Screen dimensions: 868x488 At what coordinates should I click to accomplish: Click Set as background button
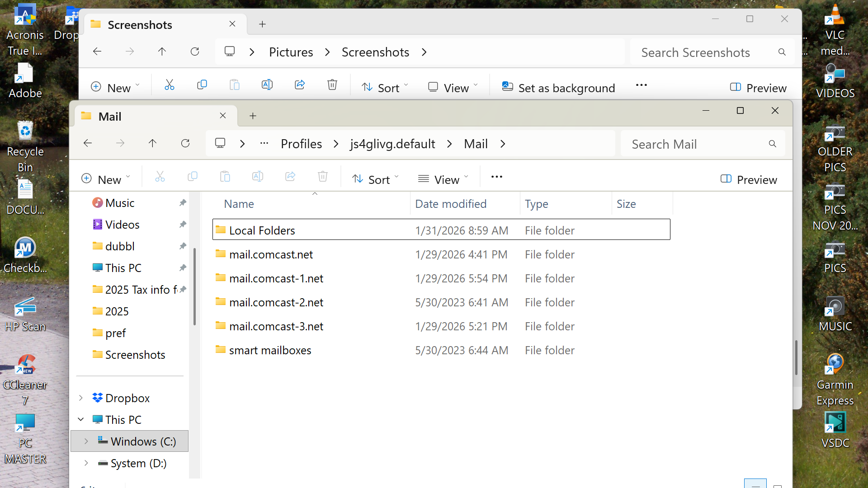coord(559,88)
